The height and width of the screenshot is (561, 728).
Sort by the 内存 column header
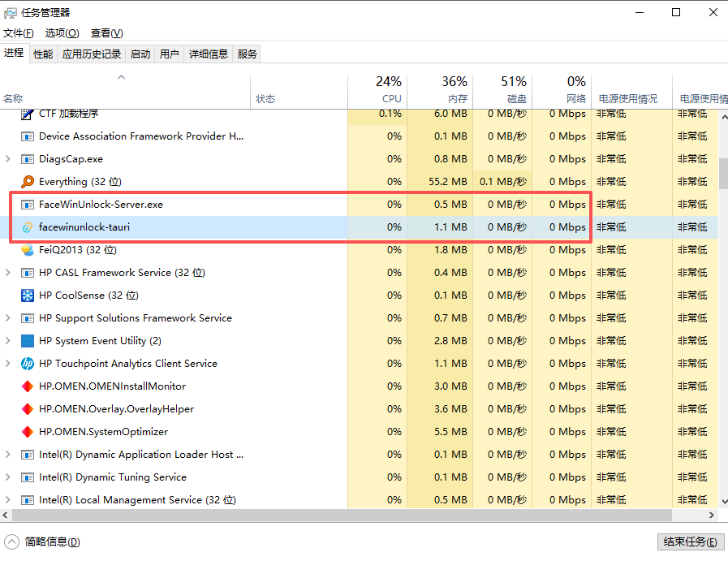(x=440, y=92)
